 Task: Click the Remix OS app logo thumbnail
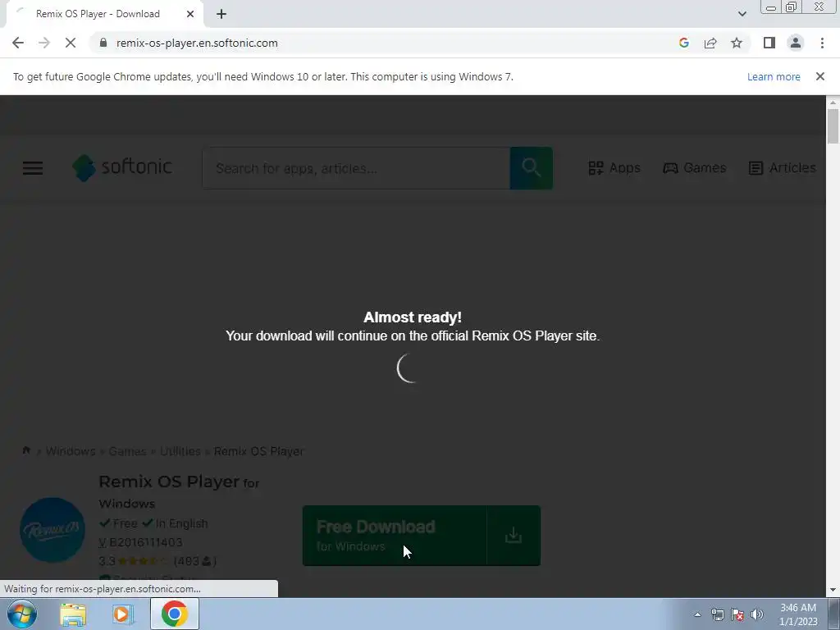[x=52, y=530]
